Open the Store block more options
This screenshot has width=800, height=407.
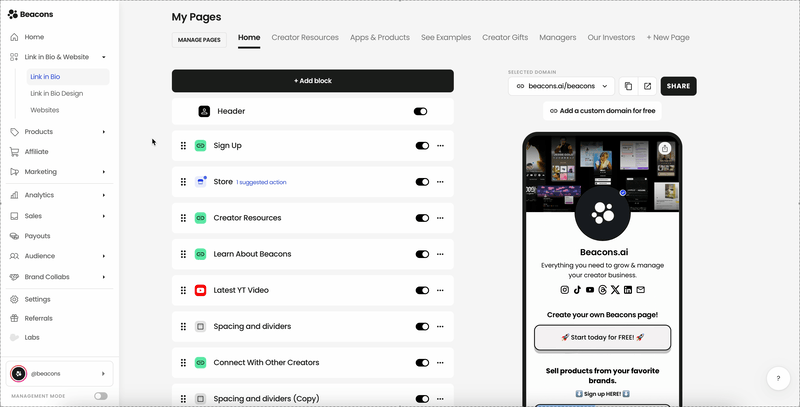tap(440, 182)
